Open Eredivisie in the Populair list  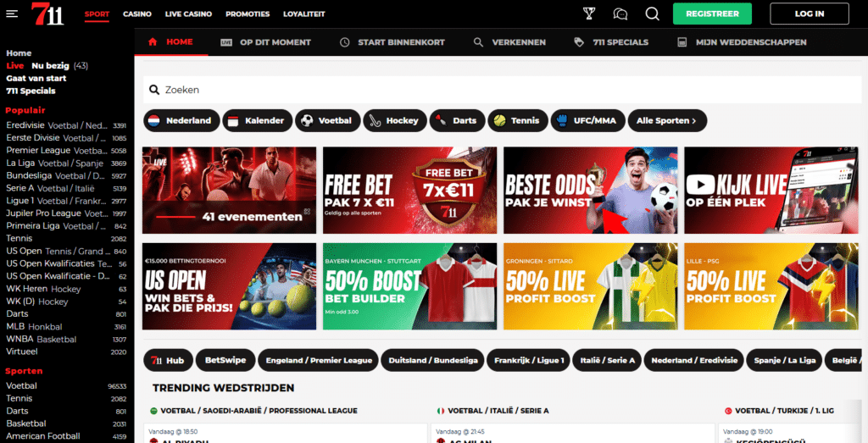coord(66,125)
